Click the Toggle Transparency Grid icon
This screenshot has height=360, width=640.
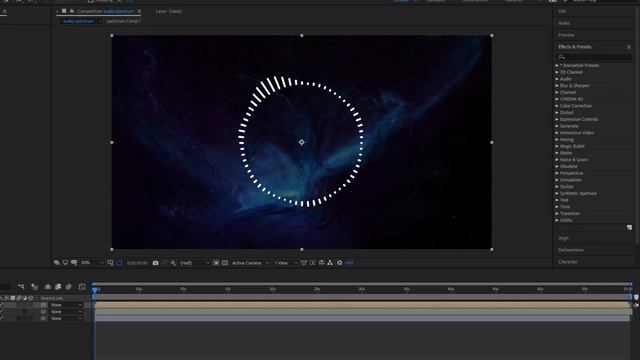(225, 263)
